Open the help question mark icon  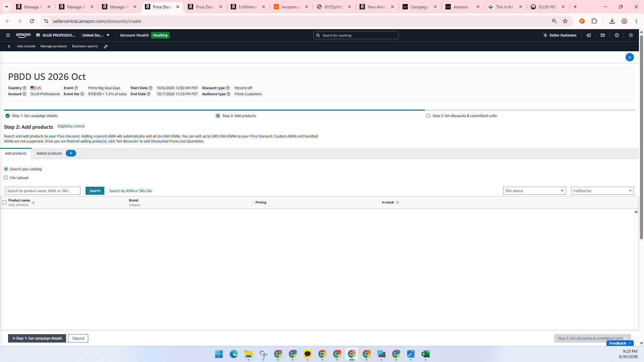(x=617, y=35)
